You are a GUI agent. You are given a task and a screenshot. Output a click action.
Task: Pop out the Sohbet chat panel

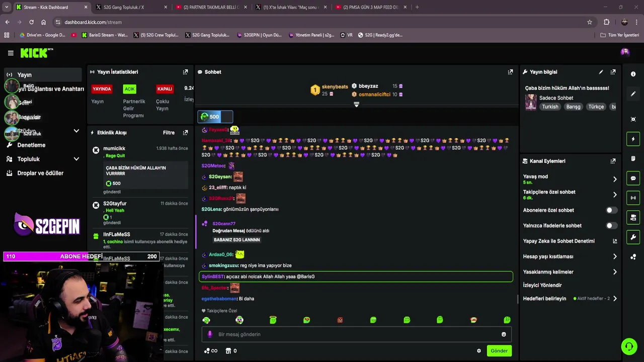[x=510, y=72]
